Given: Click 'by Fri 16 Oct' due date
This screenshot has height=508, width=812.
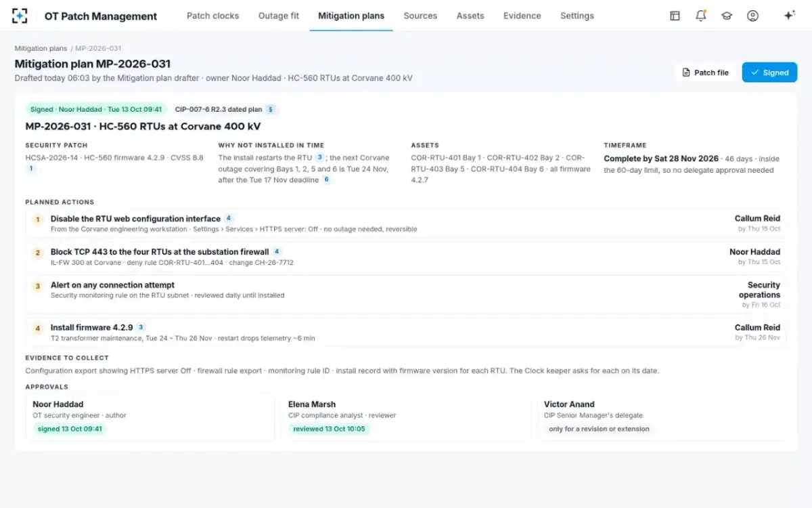Looking at the screenshot, I should (761, 305).
